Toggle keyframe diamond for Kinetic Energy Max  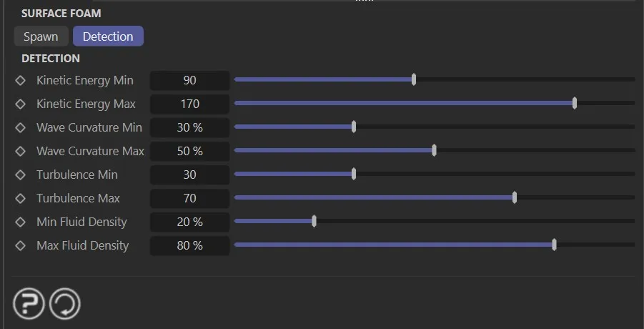coord(21,104)
